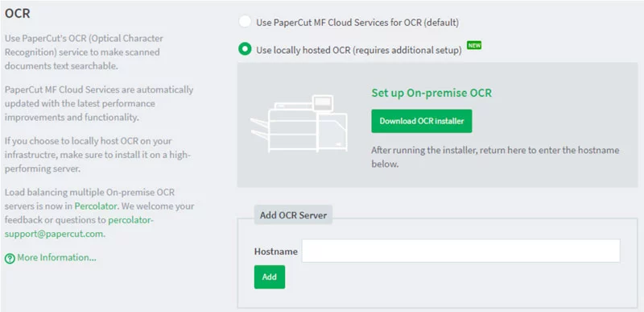Click 'Use locally hosted OCR' label text
The height and width of the screenshot is (312, 644).
(x=359, y=50)
